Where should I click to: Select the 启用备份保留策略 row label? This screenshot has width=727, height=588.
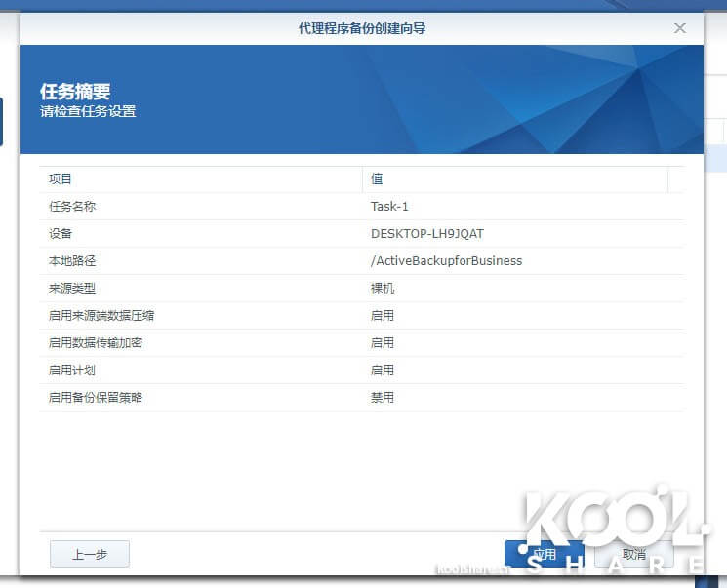click(96, 398)
